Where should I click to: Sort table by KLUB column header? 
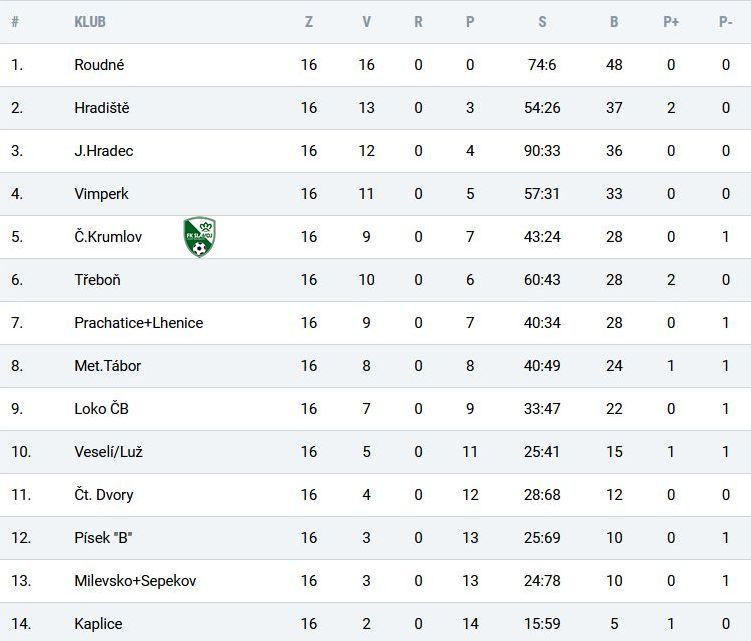(90, 22)
